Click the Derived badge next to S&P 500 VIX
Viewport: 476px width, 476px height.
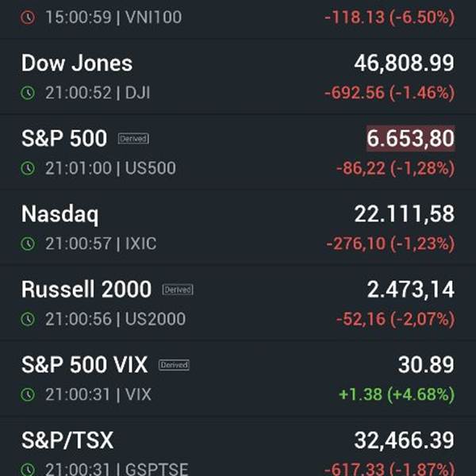click(174, 365)
